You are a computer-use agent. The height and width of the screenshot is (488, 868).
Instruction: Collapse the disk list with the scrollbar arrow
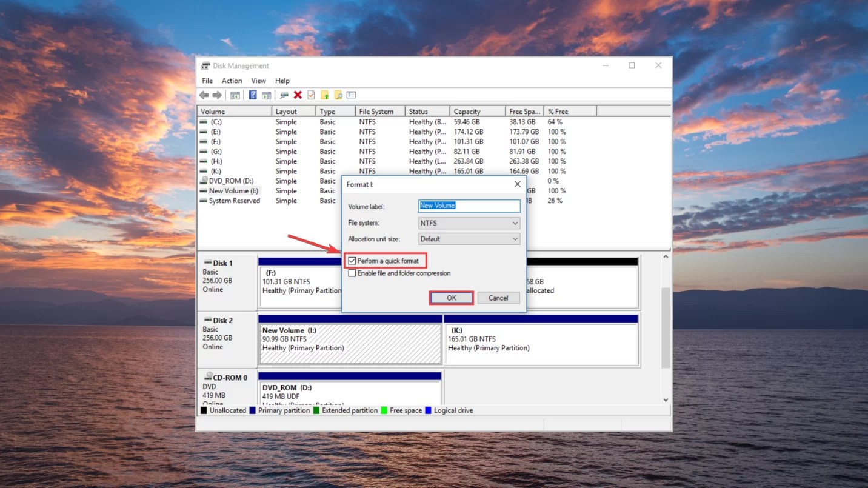coord(665,256)
